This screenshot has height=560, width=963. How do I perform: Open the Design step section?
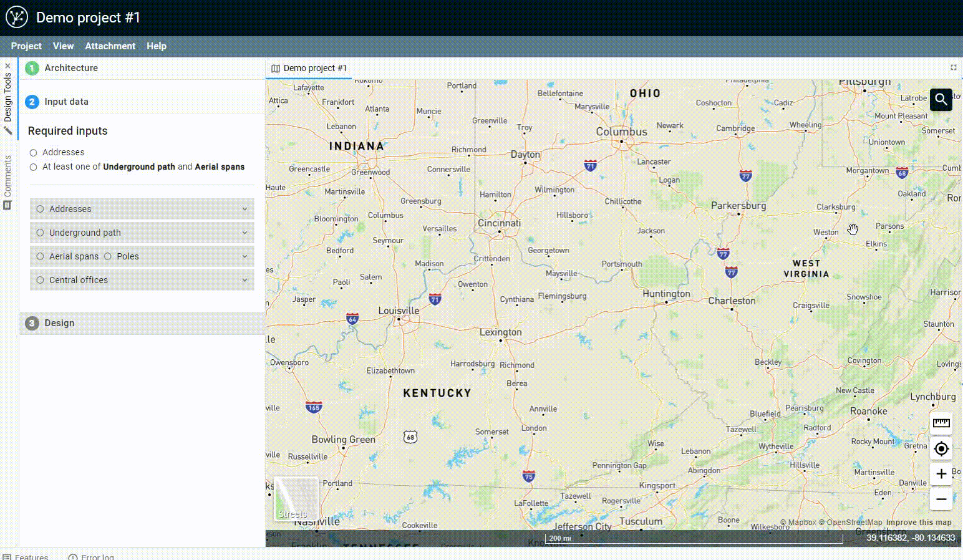point(142,323)
